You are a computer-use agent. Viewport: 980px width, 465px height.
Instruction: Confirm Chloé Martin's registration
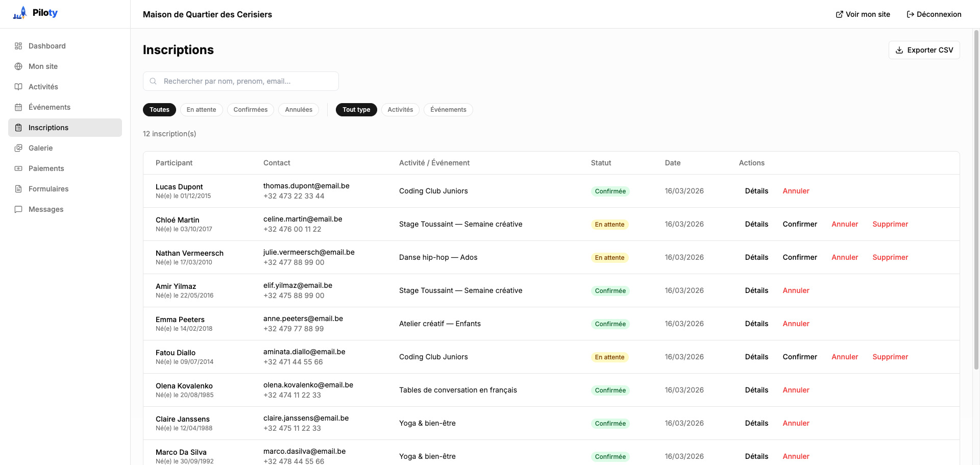point(800,224)
